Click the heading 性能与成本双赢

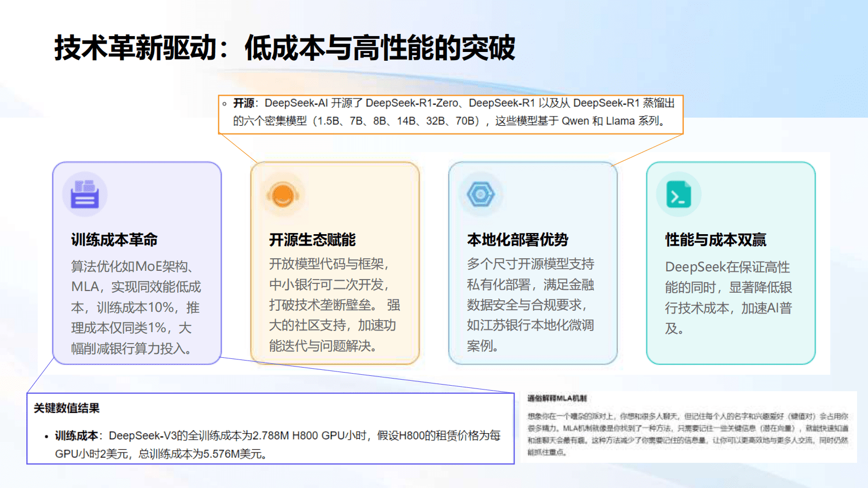715,240
